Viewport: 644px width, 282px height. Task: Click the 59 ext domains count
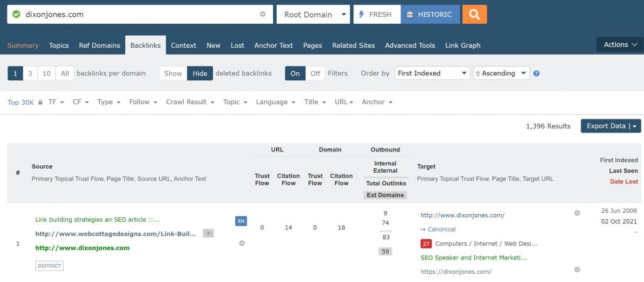[386, 251]
